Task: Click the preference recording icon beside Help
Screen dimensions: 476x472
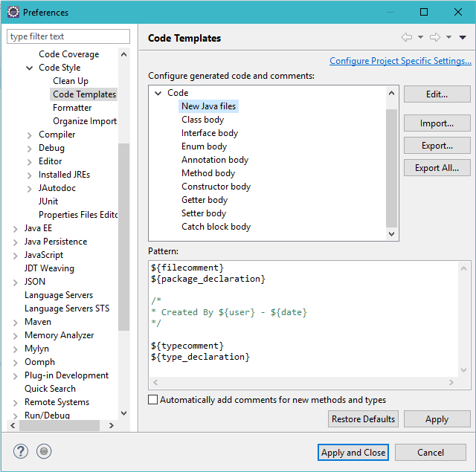Action: [x=44, y=451]
